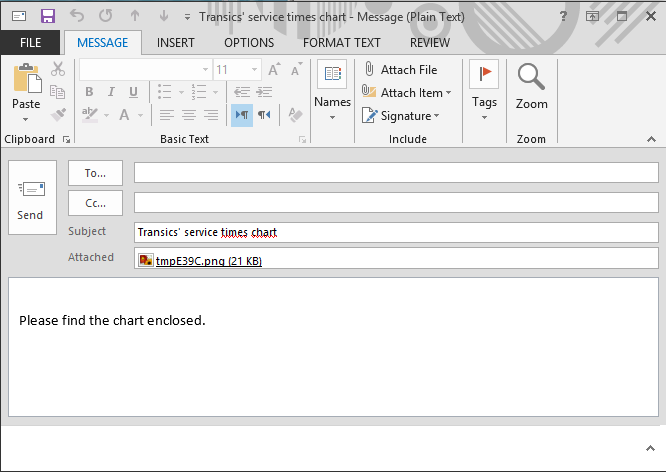Click the Save icon in the title bar
This screenshot has height=472, width=666.
pyautogui.click(x=48, y=17)
